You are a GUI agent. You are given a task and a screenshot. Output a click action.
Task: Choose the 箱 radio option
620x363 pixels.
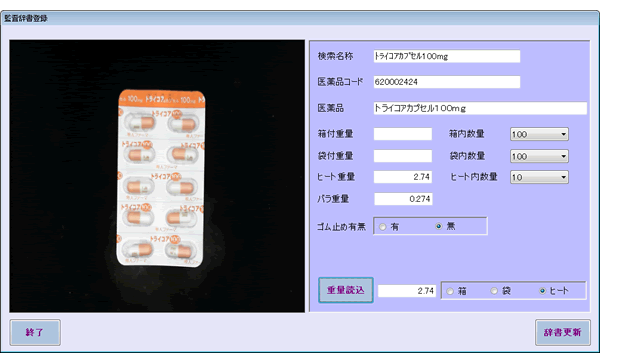pyautogui.click(x=450, y=291)
